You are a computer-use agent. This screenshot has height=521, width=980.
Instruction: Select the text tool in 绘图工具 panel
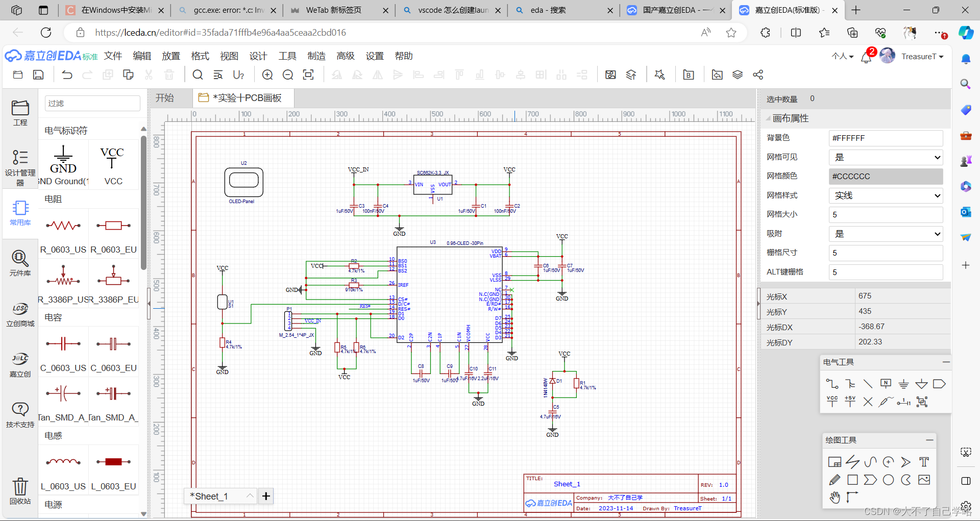pos(923,462)
